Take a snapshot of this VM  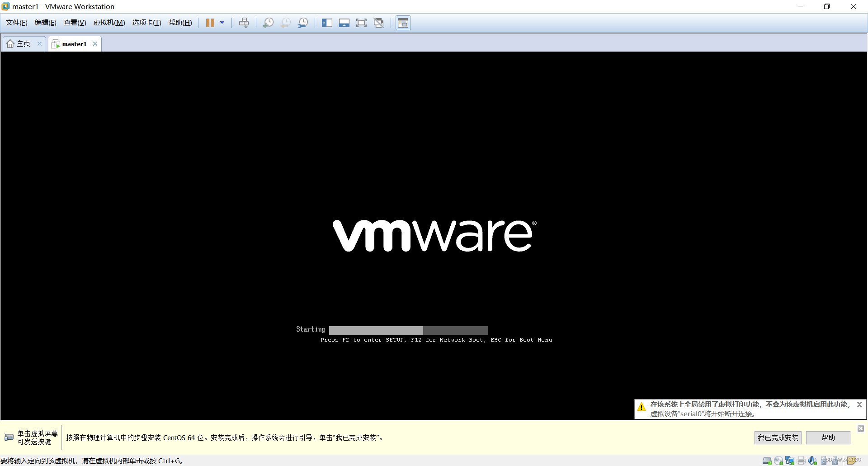268,23
